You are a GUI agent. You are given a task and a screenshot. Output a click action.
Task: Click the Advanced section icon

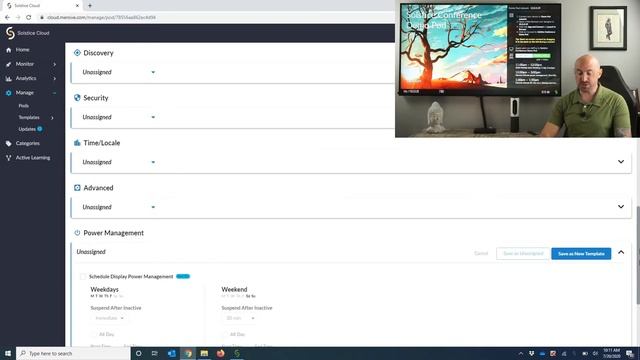(77, 188)
